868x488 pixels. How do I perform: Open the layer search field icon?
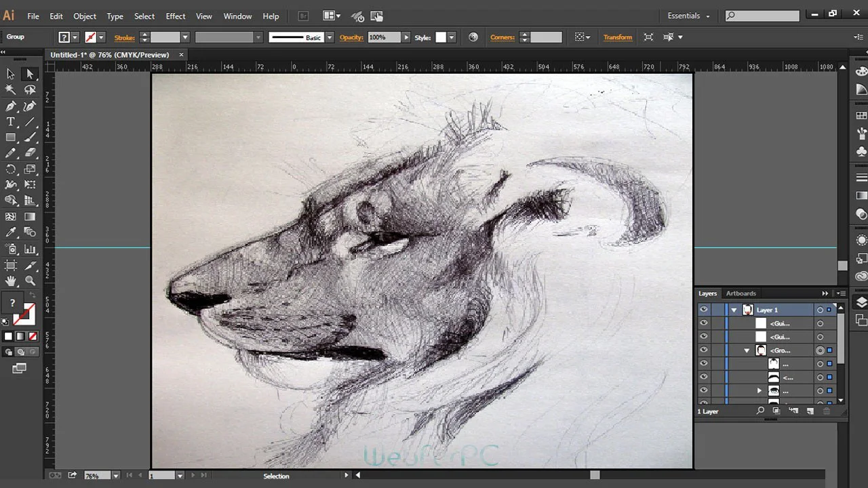(x=760, y=409)
